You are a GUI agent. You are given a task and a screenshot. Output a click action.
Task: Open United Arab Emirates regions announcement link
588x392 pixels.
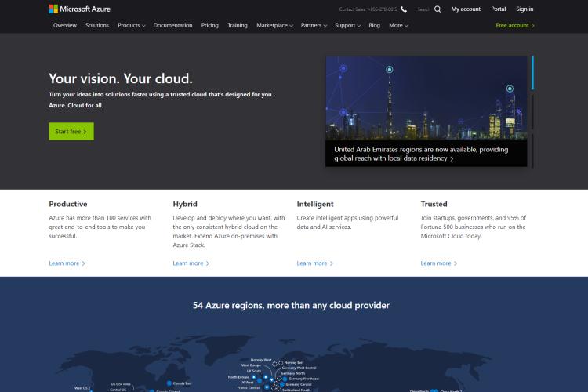421,154
